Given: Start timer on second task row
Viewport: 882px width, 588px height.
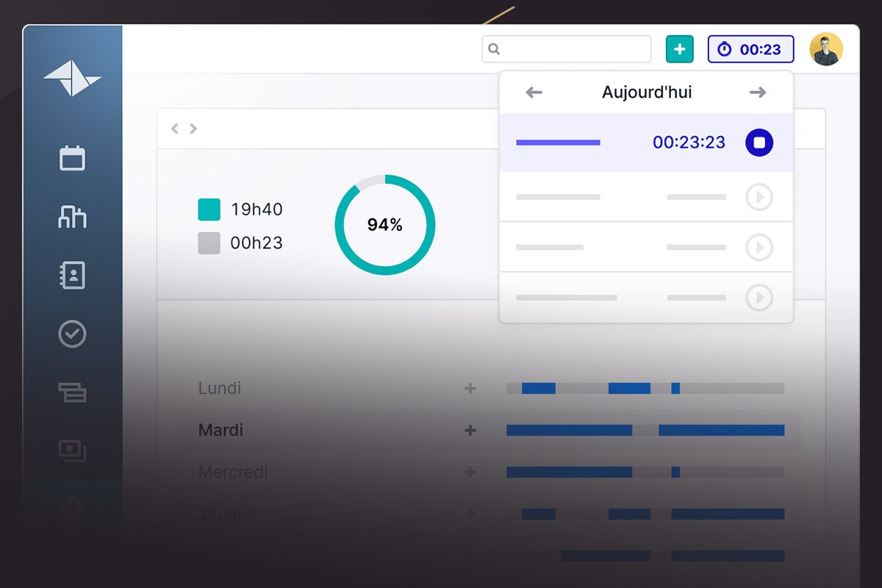Looking at the screenshot, I should pos(759,197).
